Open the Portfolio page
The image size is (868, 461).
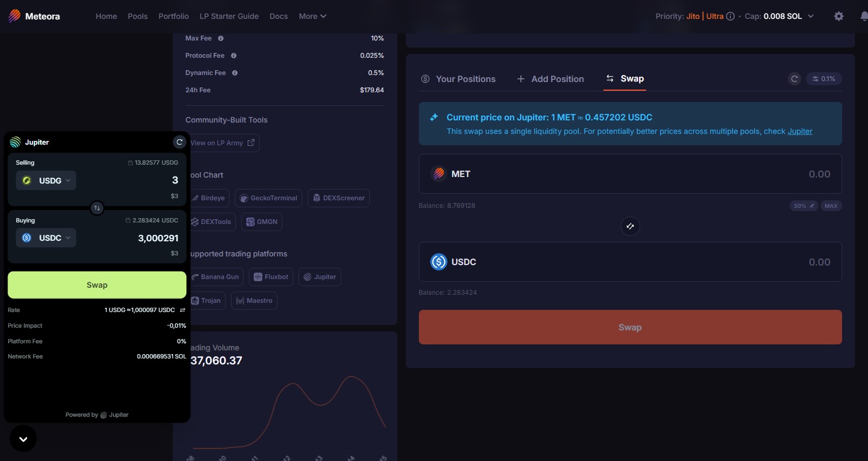click(x=174, y=16)
